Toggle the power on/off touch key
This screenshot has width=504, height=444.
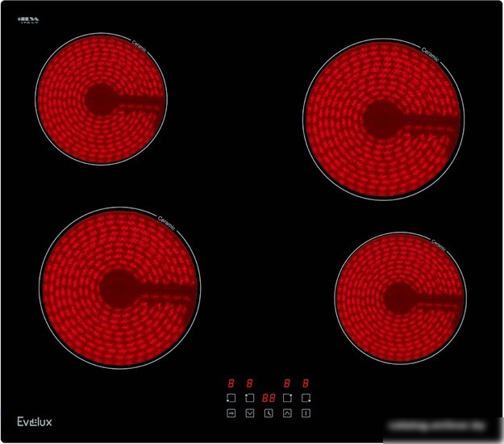click(306, 413)
